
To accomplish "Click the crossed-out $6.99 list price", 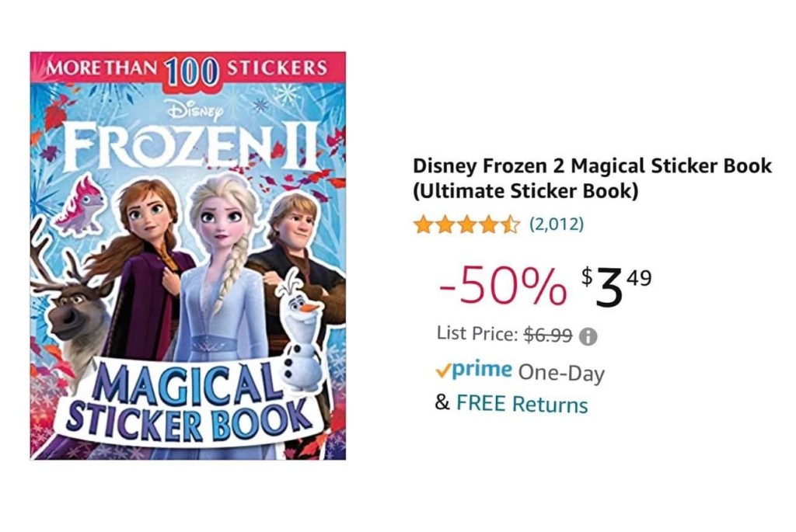I will tap(548, 335).
